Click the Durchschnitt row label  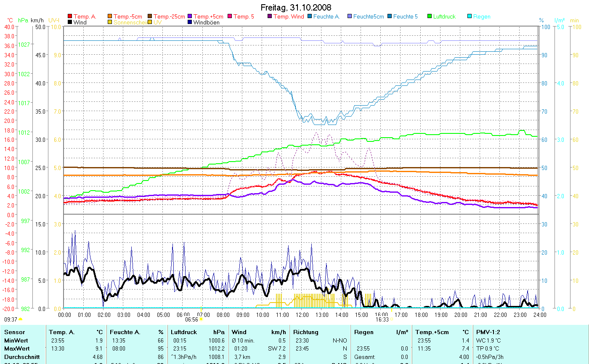tap(19, 356)
